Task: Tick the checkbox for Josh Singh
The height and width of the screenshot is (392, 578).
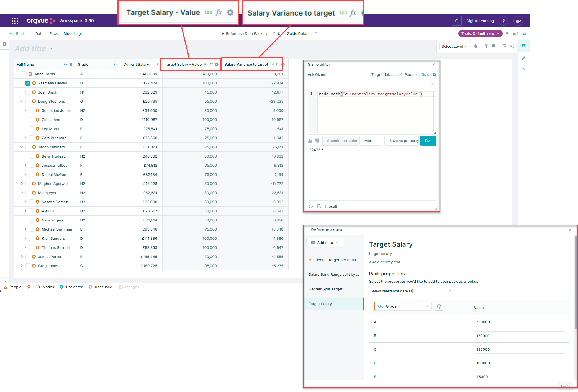Action: pyautogui.click(x=28, y=92)
